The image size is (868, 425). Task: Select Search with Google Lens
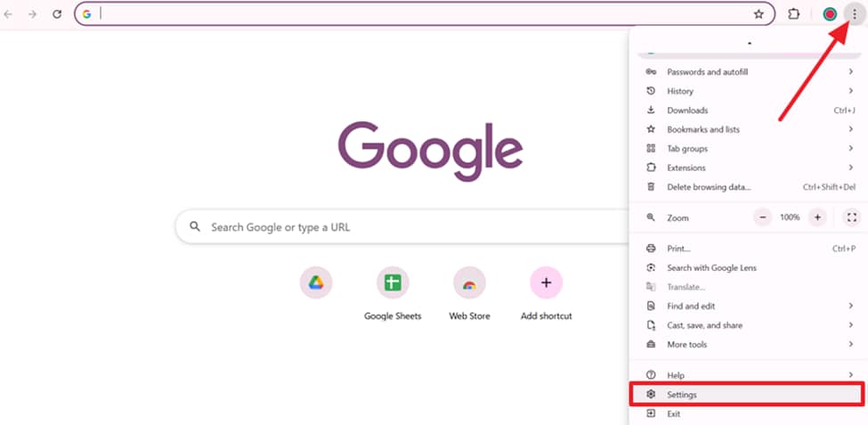click(x=749, y=267)
